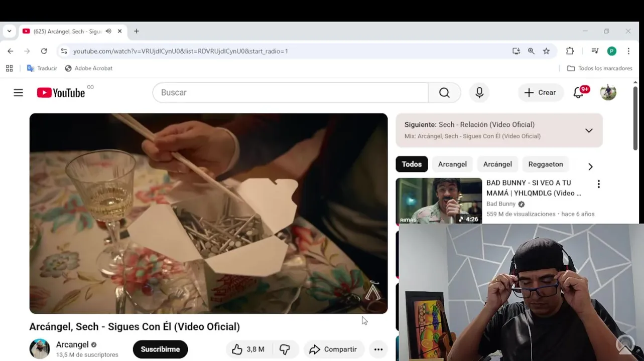Mute tab via speaker icon

pyautogui.click(x=108, y=31)
